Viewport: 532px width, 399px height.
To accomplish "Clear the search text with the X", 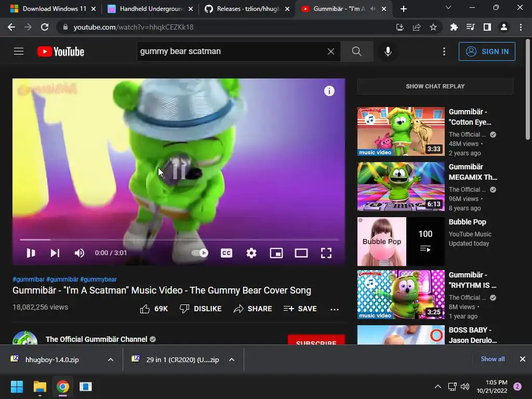I will (331, 51).
